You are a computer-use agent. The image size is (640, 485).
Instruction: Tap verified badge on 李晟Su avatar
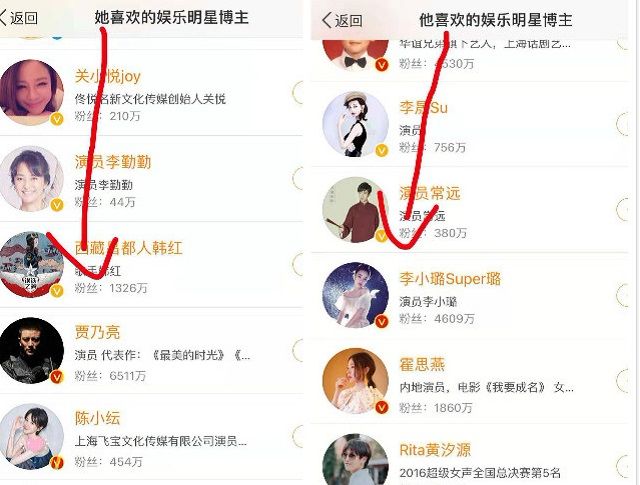click(x=382, y=151)
